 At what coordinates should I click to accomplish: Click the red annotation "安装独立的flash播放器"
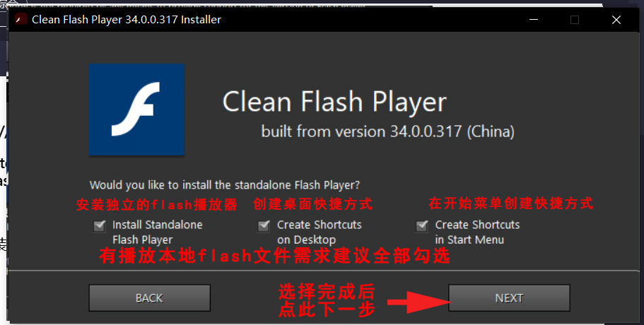pos(156,204)
